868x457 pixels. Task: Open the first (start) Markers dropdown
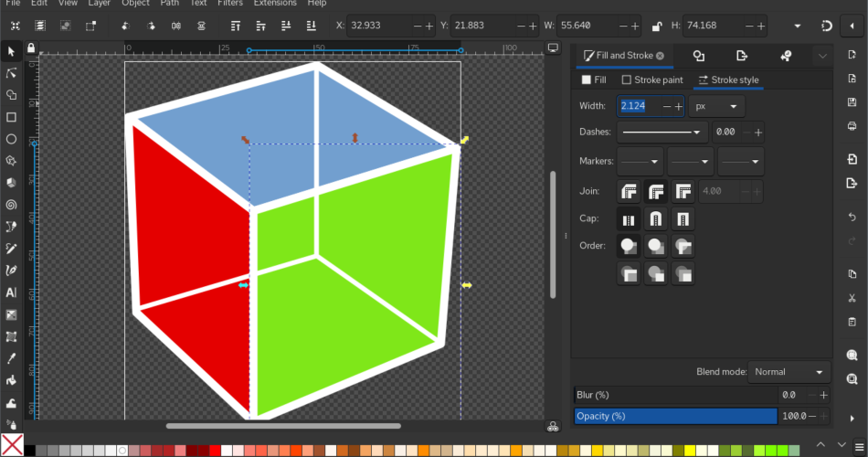[x=640, y=161]
